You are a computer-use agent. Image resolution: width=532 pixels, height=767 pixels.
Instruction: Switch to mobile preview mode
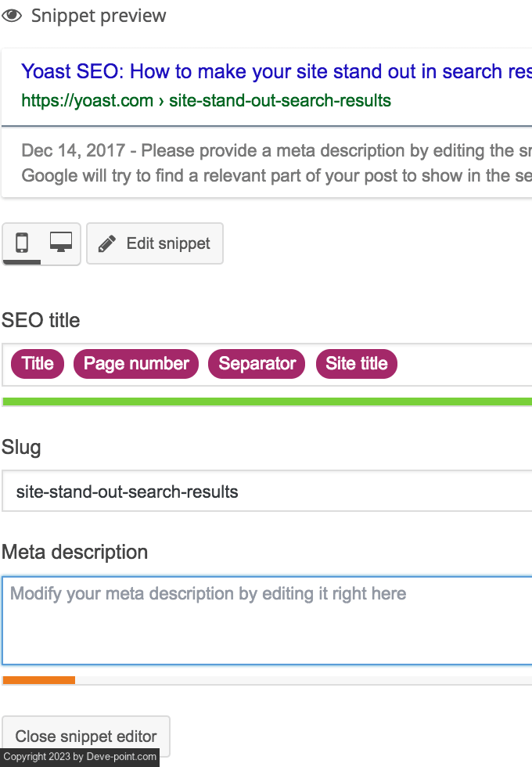click(22, 243)
